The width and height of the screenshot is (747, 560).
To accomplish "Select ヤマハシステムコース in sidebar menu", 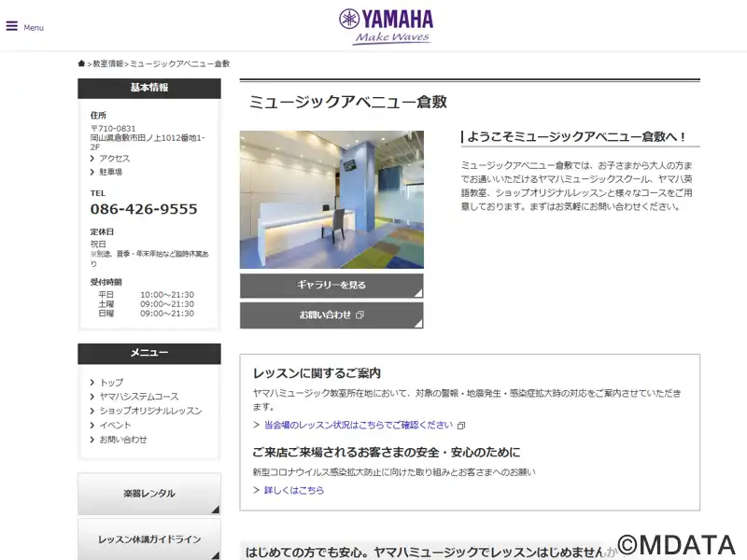I will [139, 397].
